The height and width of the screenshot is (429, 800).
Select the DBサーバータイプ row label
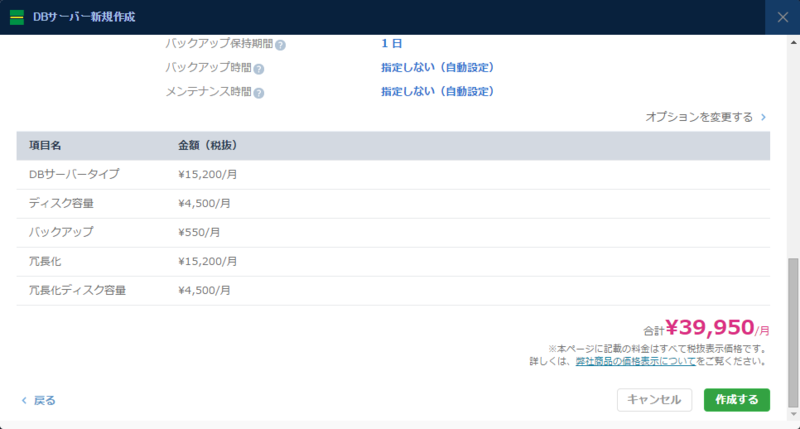[74, 174]
